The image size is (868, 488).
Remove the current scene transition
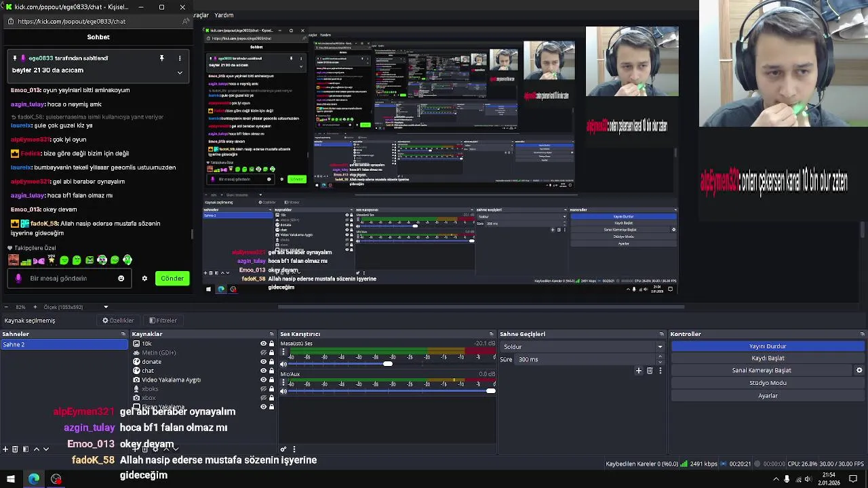click(x=650, y=371)
